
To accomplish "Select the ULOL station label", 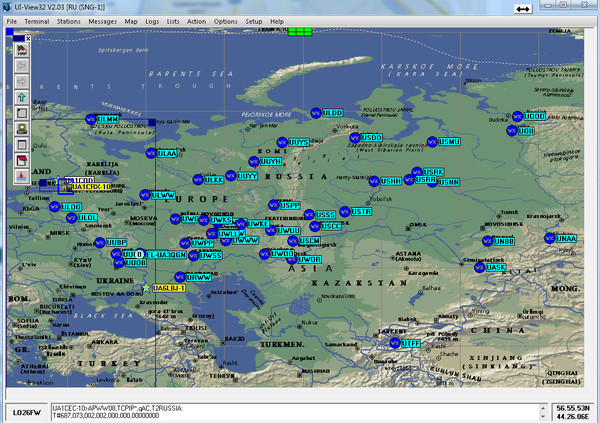I will pyautogui.click(x=87, y=218).
